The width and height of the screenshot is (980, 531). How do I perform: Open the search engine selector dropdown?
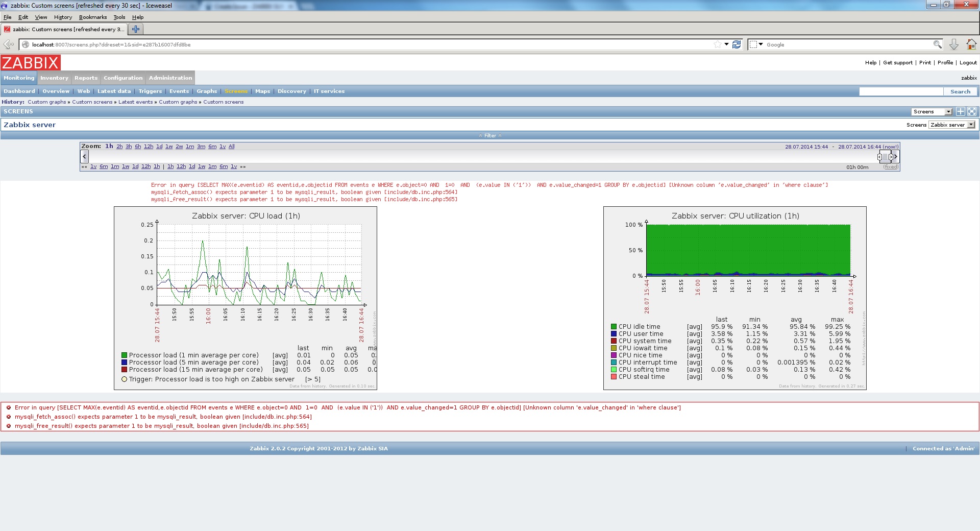(756, 44)
